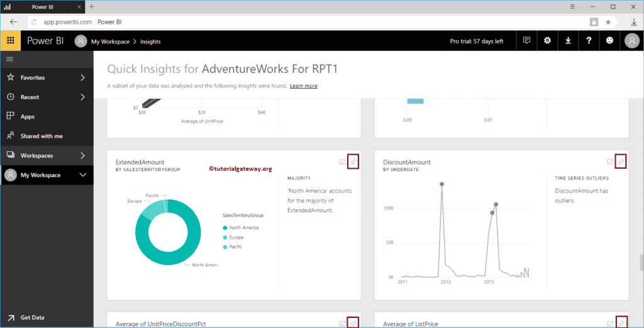
Task: Open the Settings gear menu
Action: click(x=547, y=41)
